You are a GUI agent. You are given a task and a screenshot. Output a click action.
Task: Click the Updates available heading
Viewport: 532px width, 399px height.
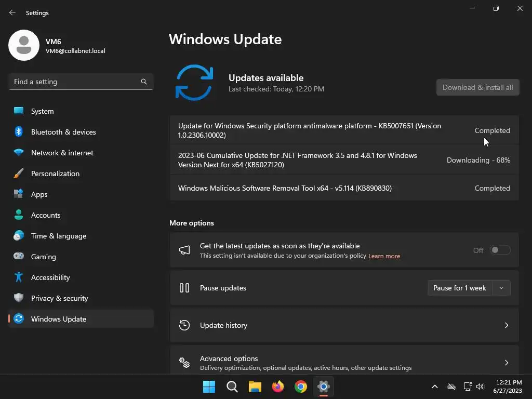click(266, 78)
